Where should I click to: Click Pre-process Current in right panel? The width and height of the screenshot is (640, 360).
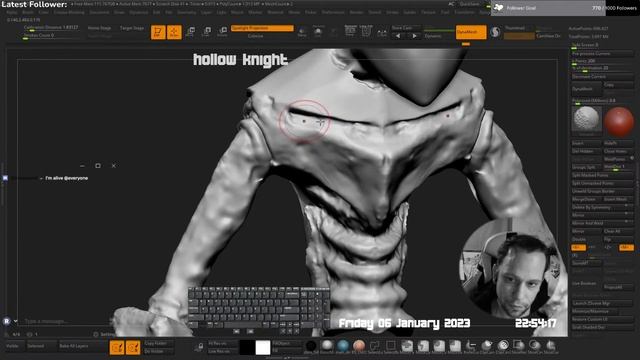(x=602, y=53)
